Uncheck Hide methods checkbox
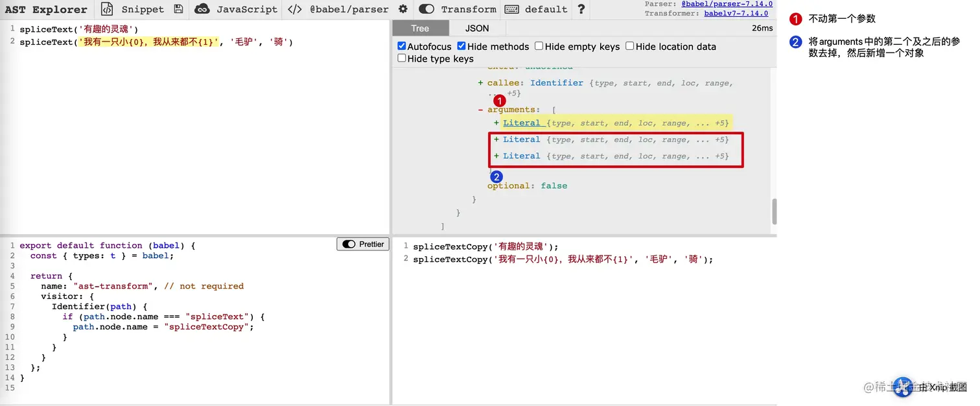The image size is (980, 406). pyautogui.click(x=461, y=46)
